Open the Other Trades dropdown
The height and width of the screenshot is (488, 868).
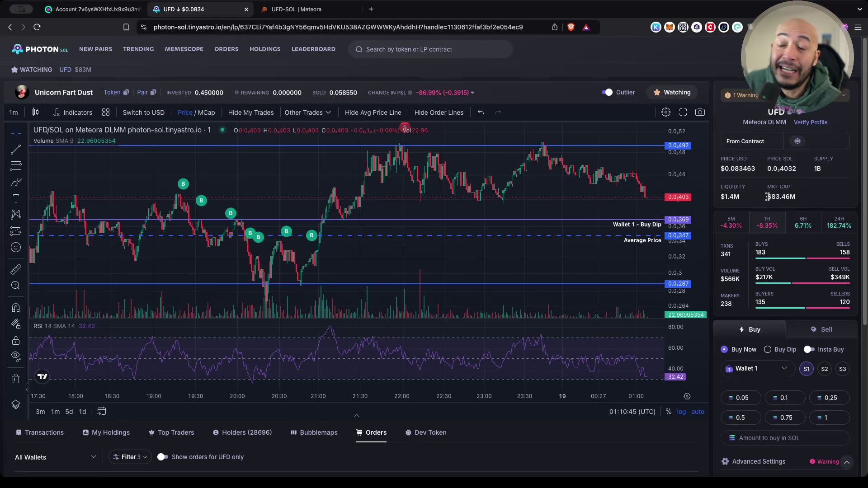pos(308,112)
